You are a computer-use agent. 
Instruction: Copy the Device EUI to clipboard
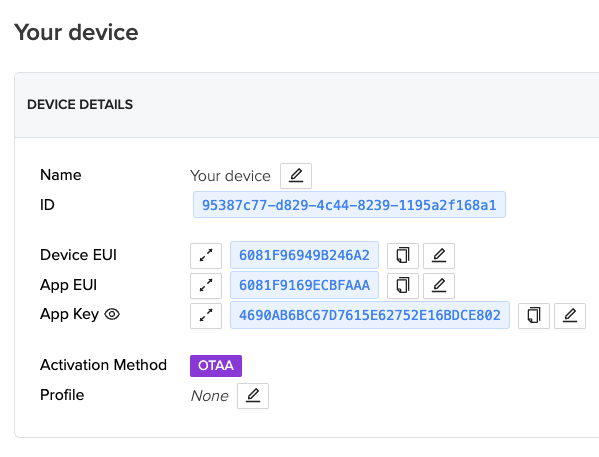pos(403,256)
